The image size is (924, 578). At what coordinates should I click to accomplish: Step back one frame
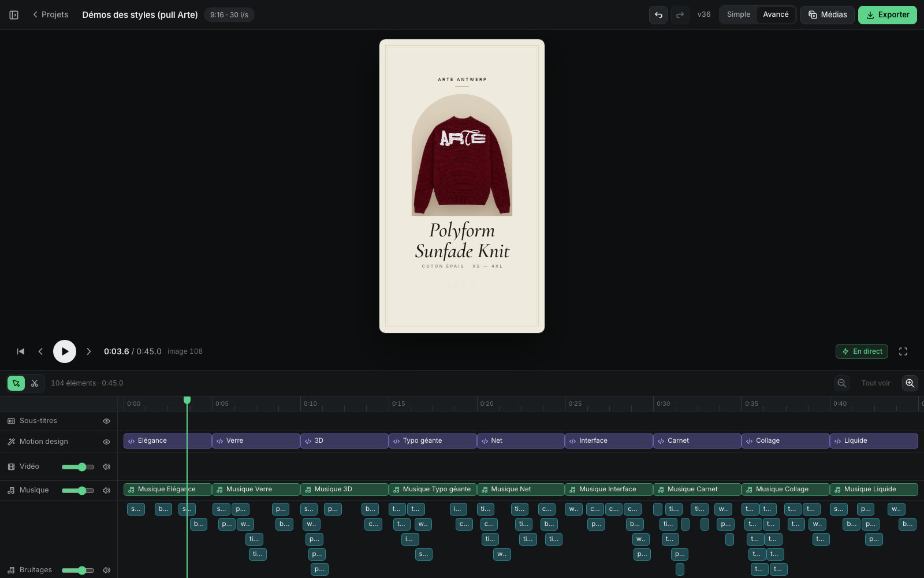click(x=40, y=351)
